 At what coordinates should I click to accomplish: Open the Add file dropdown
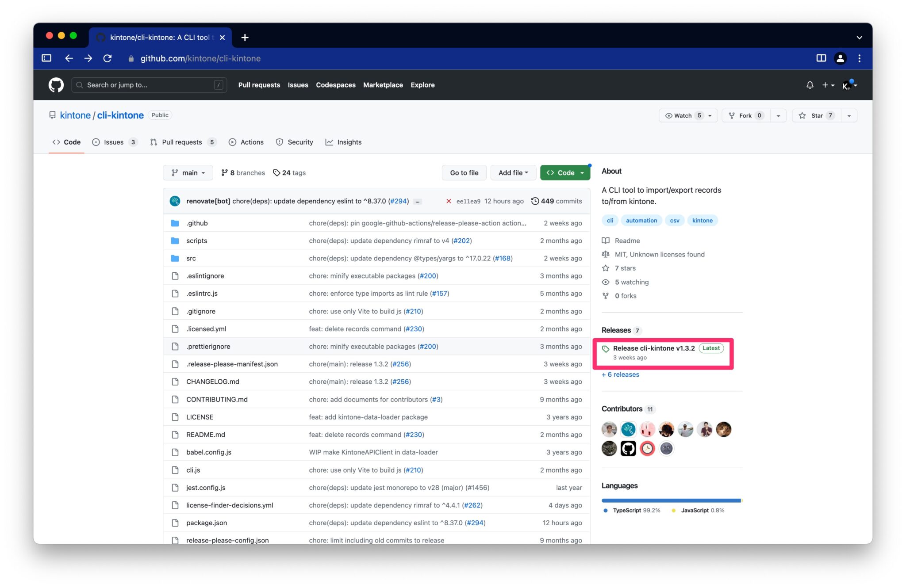pos(513,173)
